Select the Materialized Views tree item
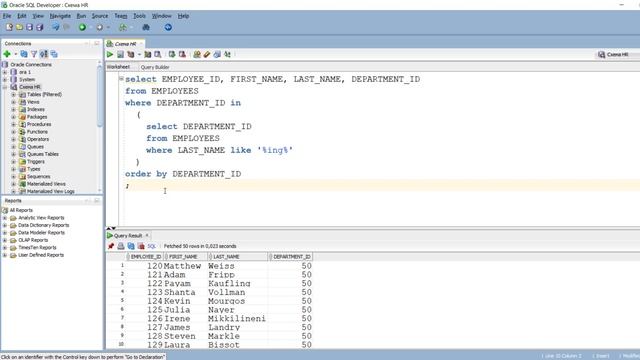 tap(46, 184)
